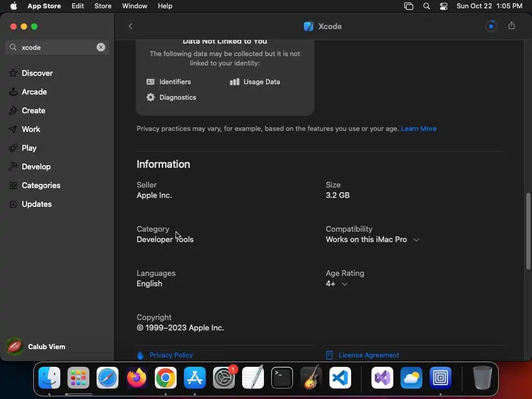Launch Firefox from the Dock
This screenshot has height=399, width=532.
137,378
